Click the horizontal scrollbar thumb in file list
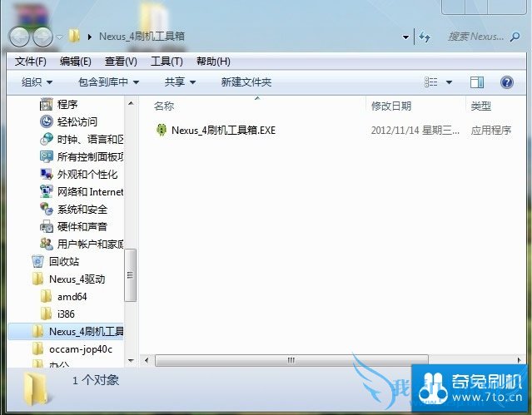The height and width of the screenshot is (415, 532). click(x=291, y=360)
